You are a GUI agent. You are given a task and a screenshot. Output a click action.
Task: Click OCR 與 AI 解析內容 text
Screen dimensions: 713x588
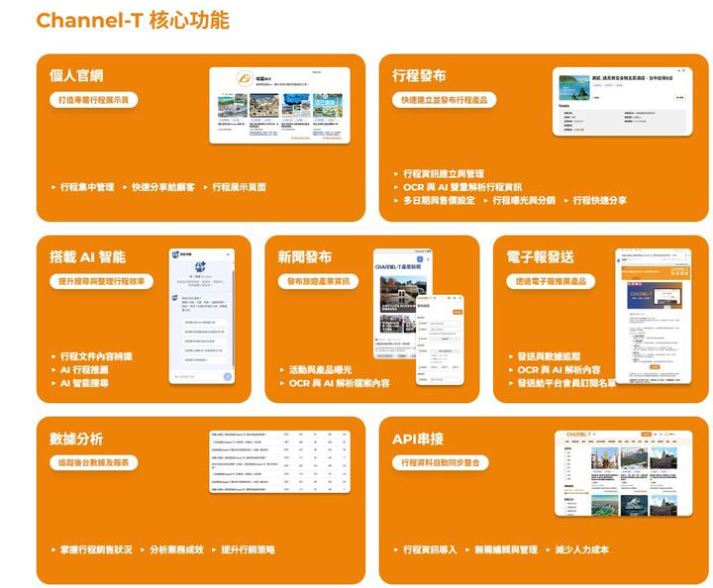coord(559,370)
